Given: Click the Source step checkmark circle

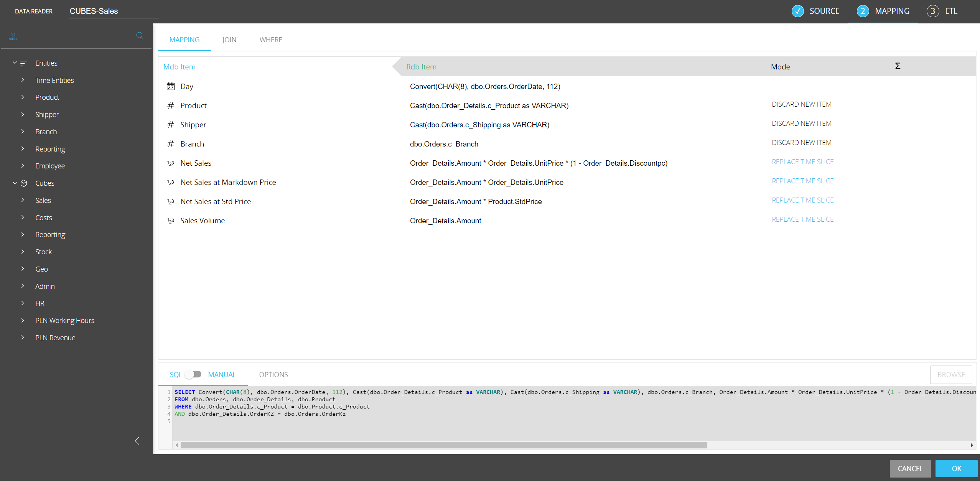Looking at the screenshot, I should (x=797, y=11).
